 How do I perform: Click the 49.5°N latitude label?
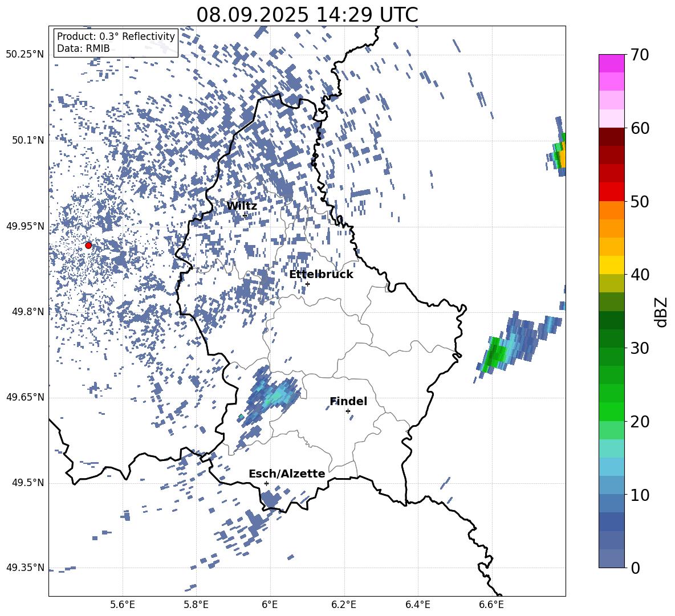(x=27, y=483)
